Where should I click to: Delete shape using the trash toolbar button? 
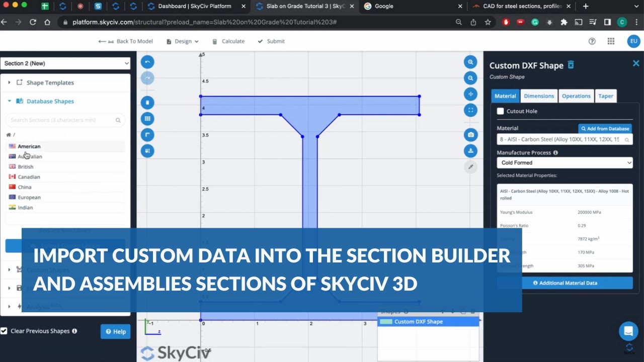click(147, 103)
